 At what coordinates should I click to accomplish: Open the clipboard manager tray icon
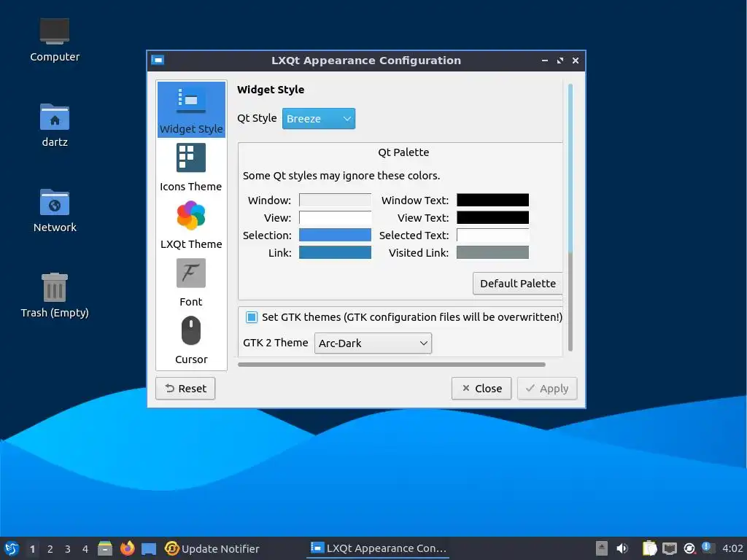(649, 548)
